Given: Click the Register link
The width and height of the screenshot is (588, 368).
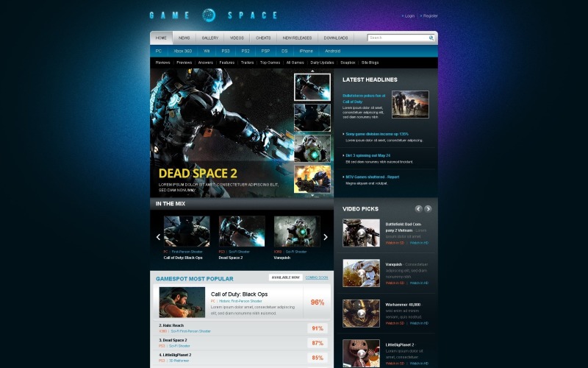Looking at the screenshot, I should click(430, 15).
